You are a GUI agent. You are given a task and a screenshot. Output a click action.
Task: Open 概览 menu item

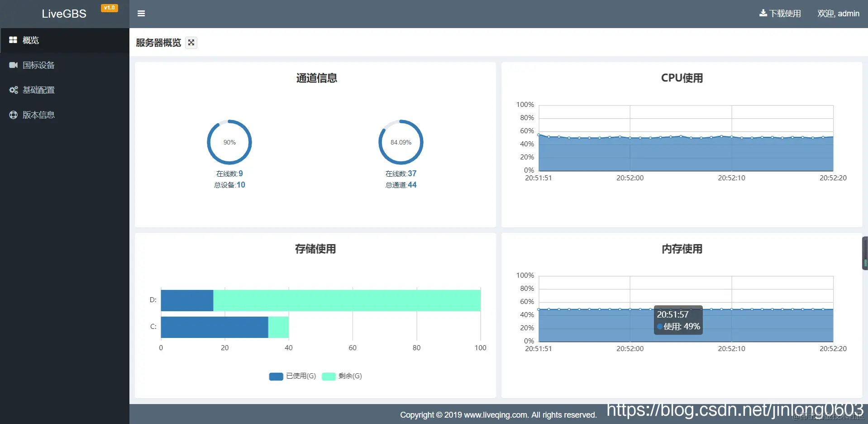click(65, 40)
